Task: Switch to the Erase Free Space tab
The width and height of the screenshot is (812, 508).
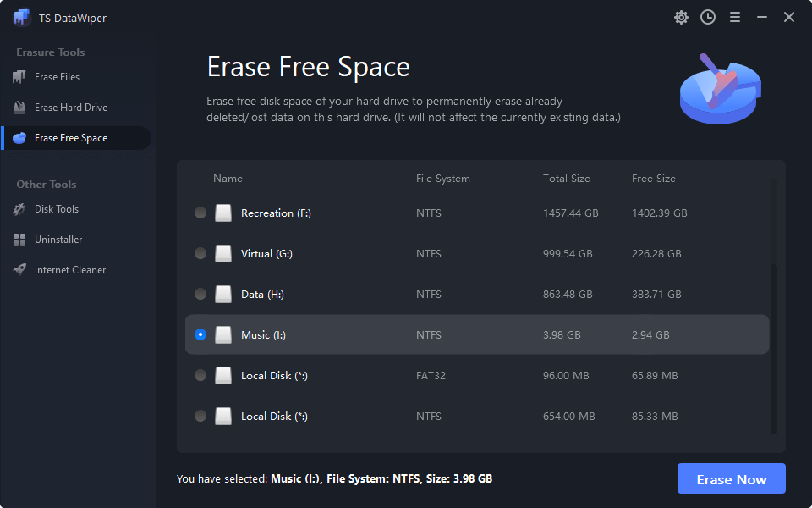Action: [x=71, y=138]
